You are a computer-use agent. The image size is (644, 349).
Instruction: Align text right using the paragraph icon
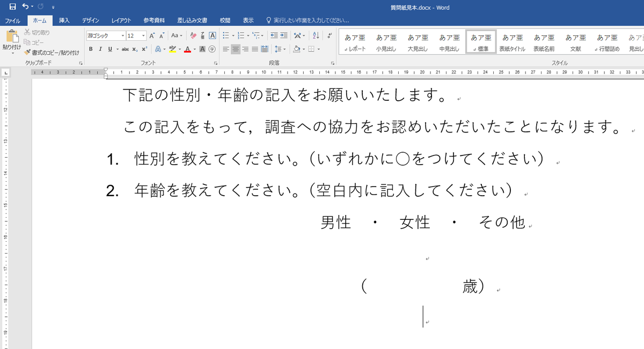pyautogui.click(x=245, y=49)
